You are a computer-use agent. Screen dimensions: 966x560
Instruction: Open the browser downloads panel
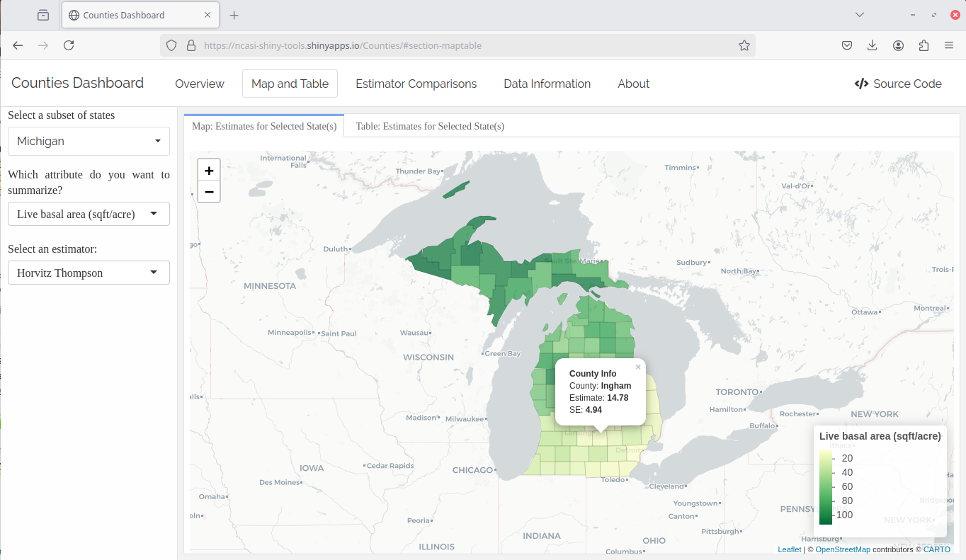coord(873,45)
